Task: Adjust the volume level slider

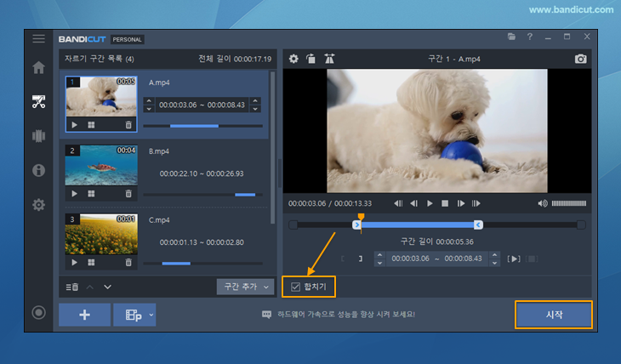Action: tap(569, 203)
